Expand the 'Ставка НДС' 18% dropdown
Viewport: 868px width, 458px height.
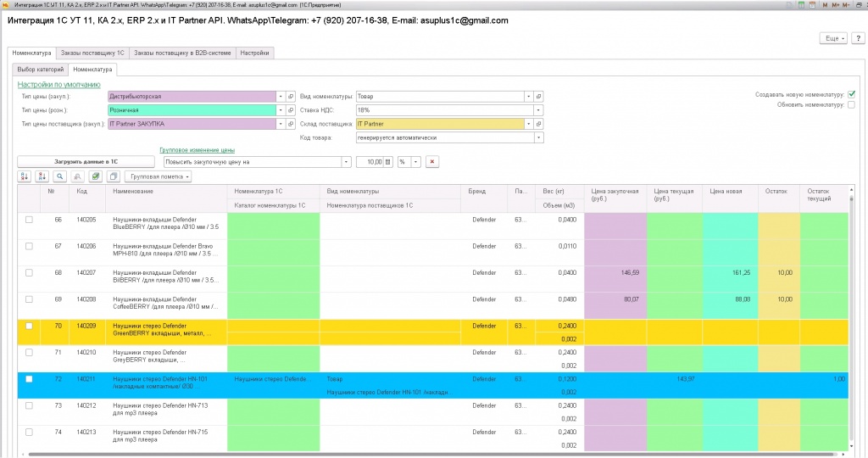point(538,110)
